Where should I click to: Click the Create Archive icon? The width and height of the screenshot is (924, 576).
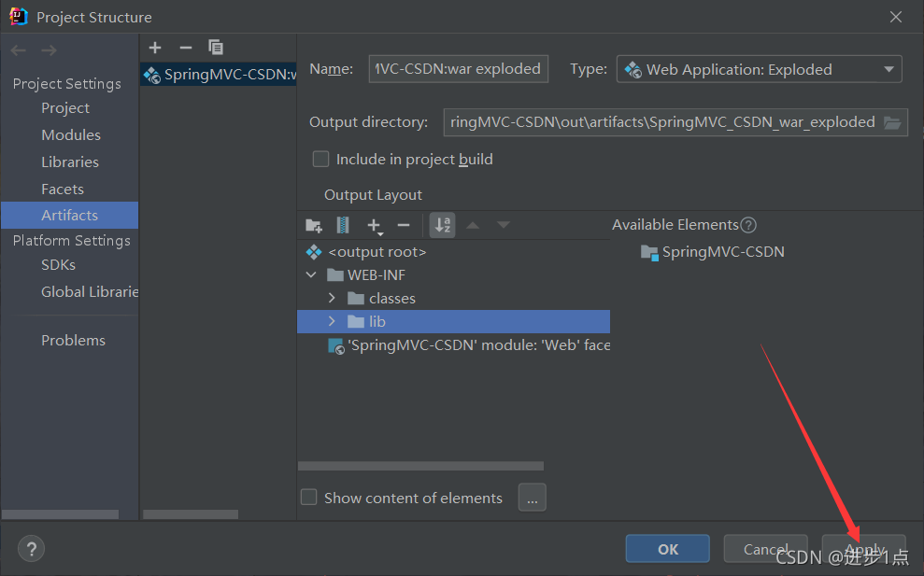coord(343,225)
